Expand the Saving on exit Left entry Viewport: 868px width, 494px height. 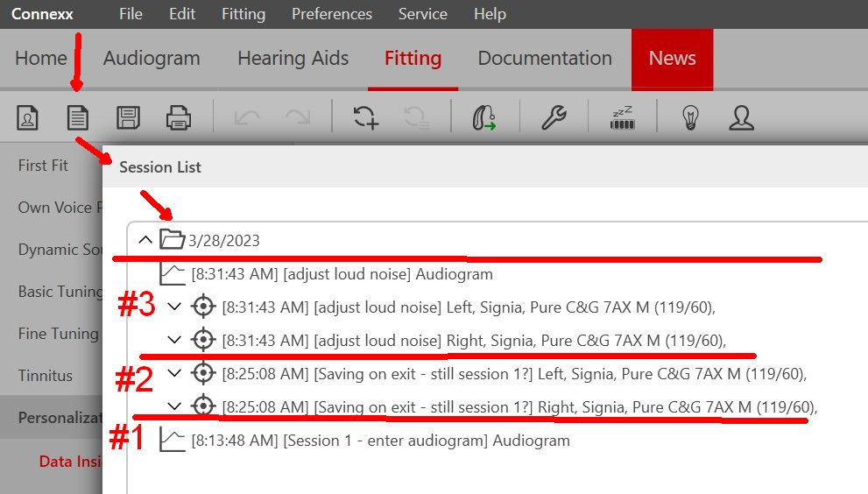coord(174,373)
